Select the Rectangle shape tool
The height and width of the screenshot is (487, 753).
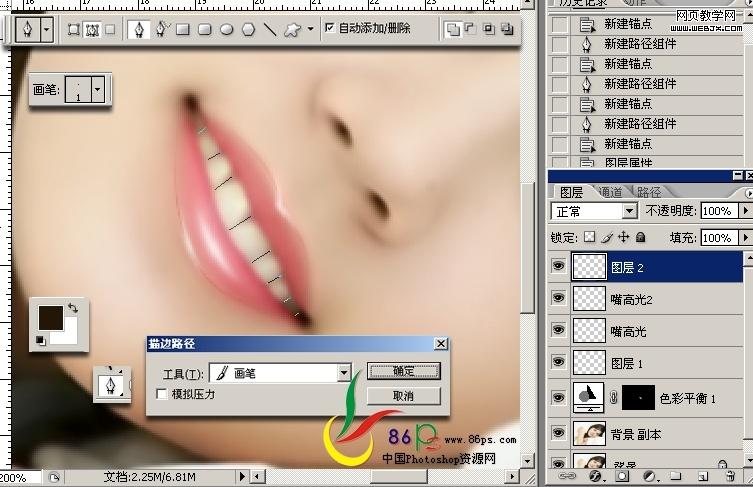point(182,30)
